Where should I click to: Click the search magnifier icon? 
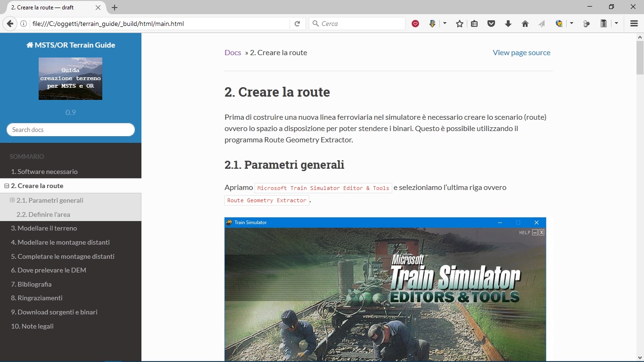315,24
